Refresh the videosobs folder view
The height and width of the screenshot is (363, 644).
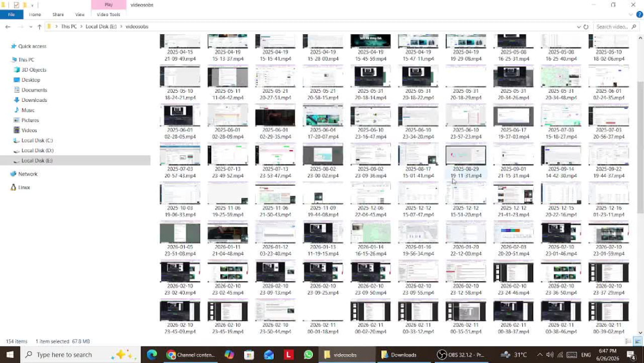click(x=586, y=26)
